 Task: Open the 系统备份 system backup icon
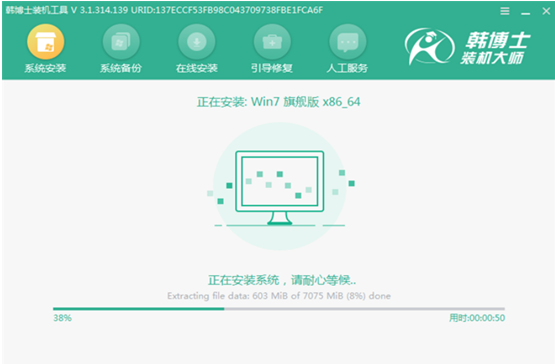(121, 42)
